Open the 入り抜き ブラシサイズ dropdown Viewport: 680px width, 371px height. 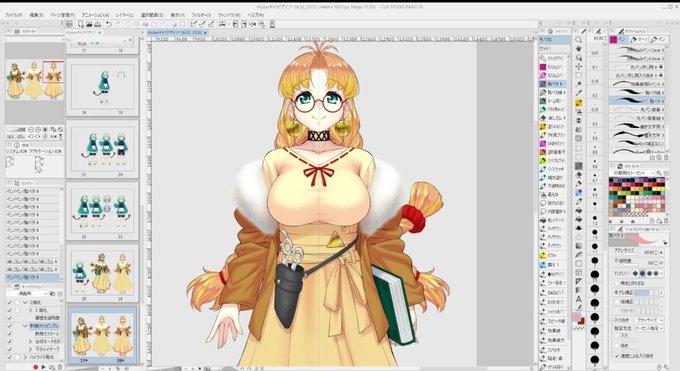648,320
